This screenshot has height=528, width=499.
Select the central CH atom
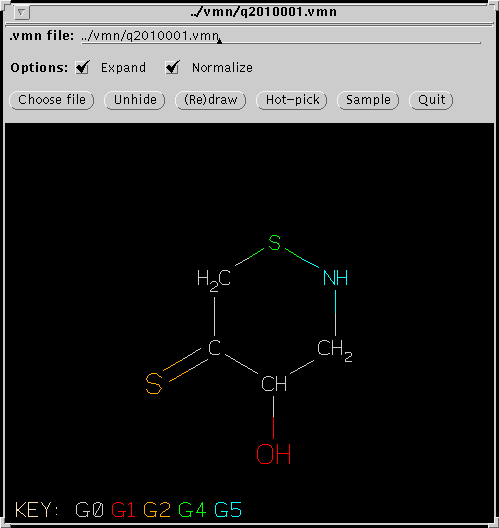[274, 384]
